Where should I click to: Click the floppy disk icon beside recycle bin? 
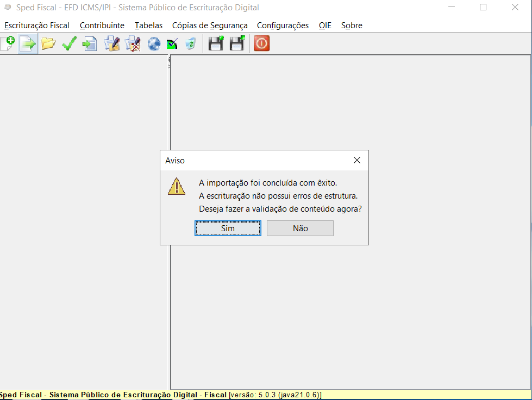pos(216,43)
